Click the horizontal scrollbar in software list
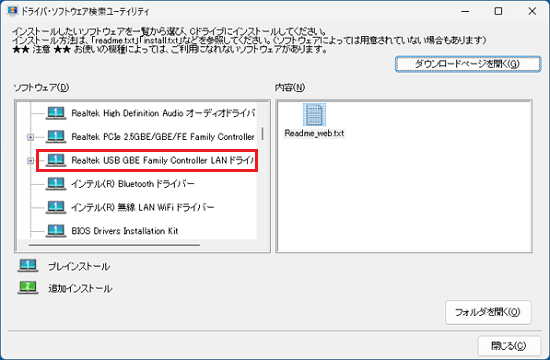Viewport: 550px width, 360px height. tap(114, 245)
